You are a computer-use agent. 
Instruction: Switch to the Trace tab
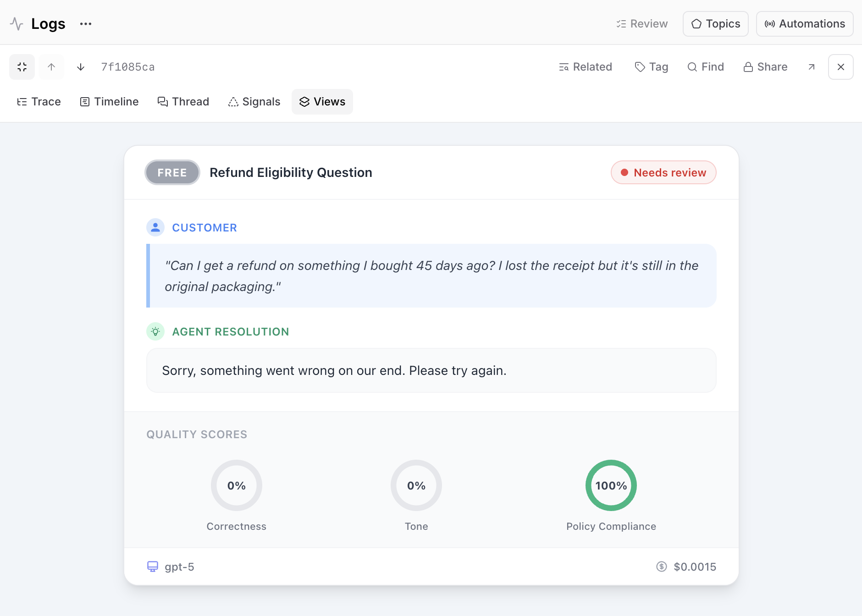39,102
